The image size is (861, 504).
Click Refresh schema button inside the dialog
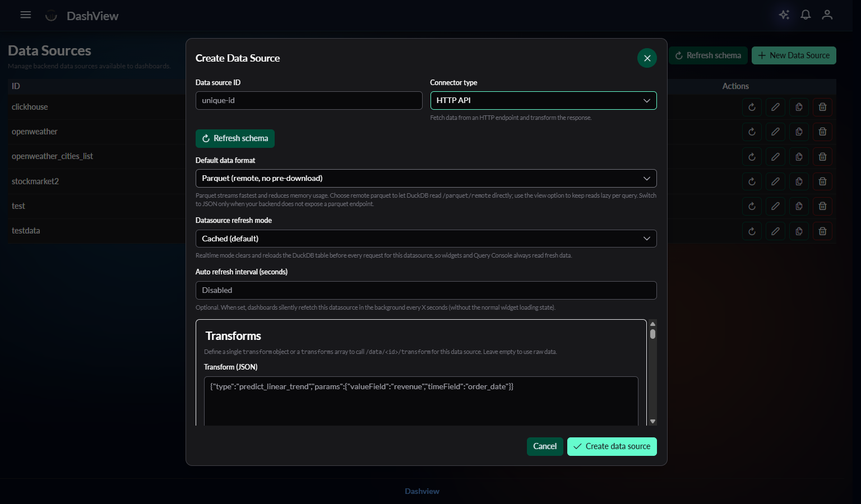235,138
